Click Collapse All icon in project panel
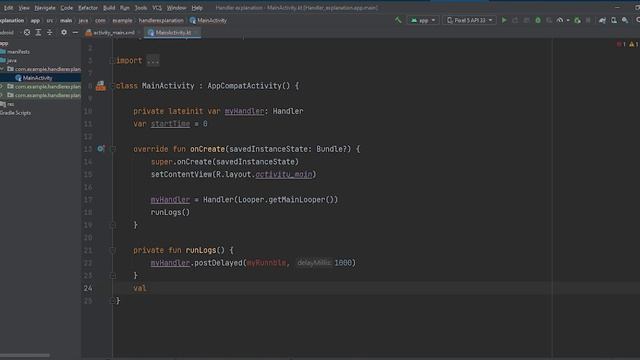Image resolution: width=640 pixels, height=360 pixels. coord(49,32)
